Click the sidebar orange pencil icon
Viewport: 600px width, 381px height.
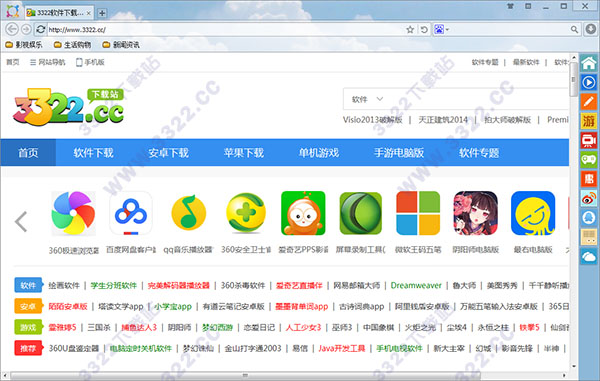tap(589, 102)
